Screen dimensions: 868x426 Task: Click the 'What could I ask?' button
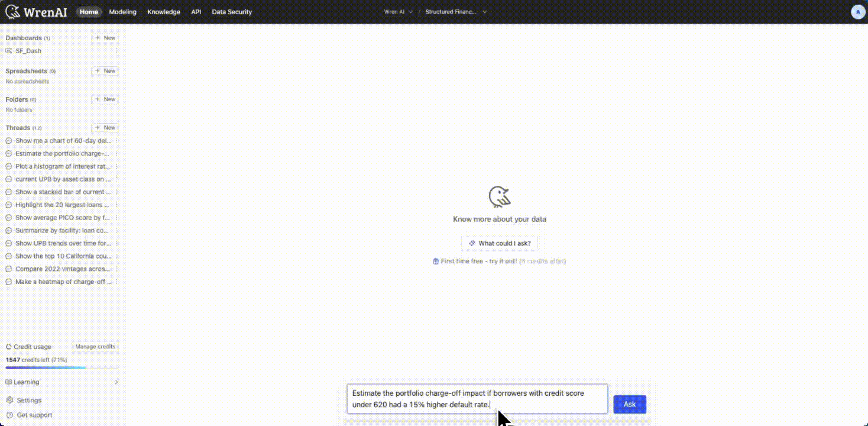[500, 243]
